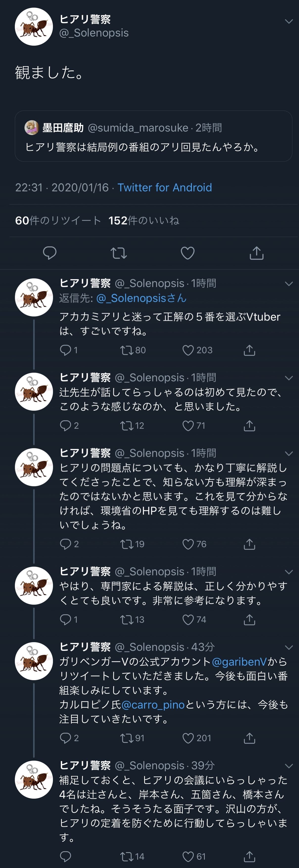Open chevron menu on the 39分 reply
The width and height of the screenshot is (299, 868).
tap(289, 765)
